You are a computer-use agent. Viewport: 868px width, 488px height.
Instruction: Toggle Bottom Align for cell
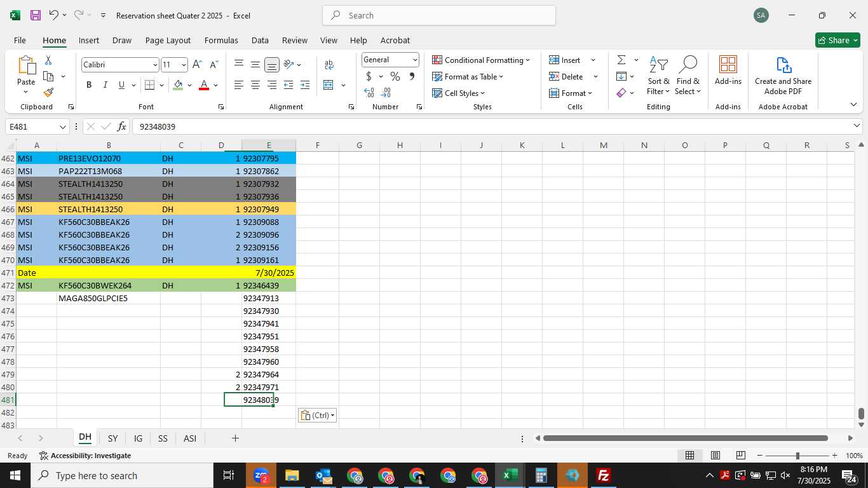click(271, 65)
